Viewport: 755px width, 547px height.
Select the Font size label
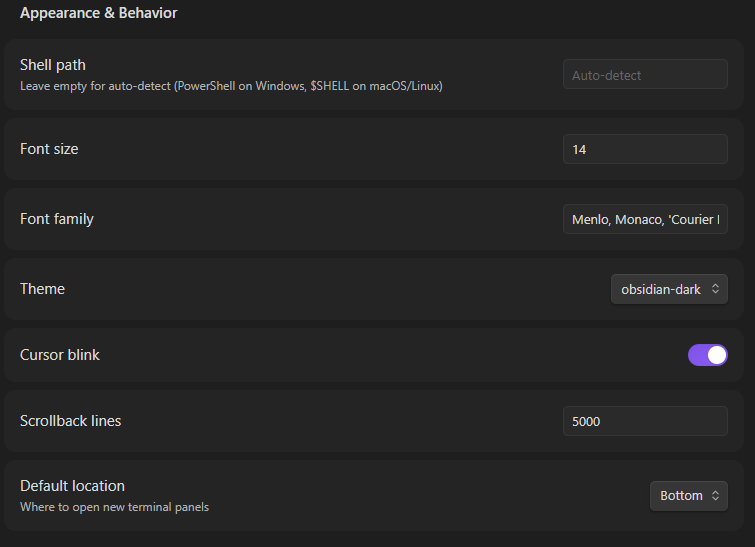pos(49,149)
